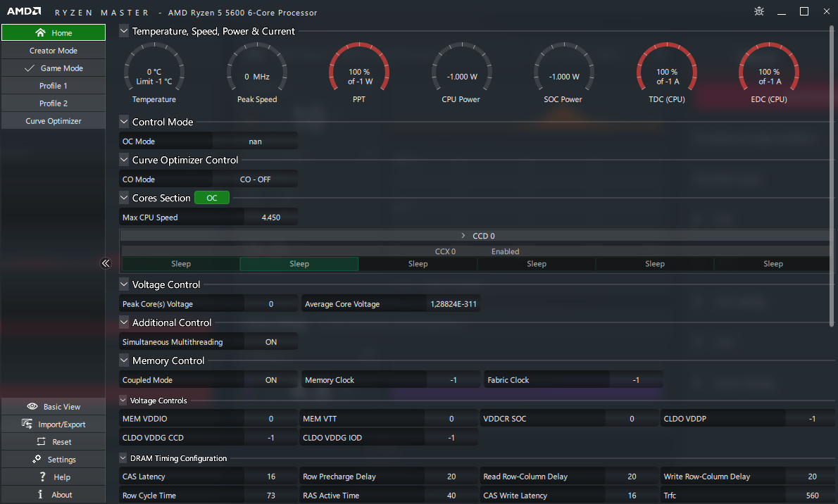Collapse the Voltage Control section

pyautogui.click(x=124, y=284)
